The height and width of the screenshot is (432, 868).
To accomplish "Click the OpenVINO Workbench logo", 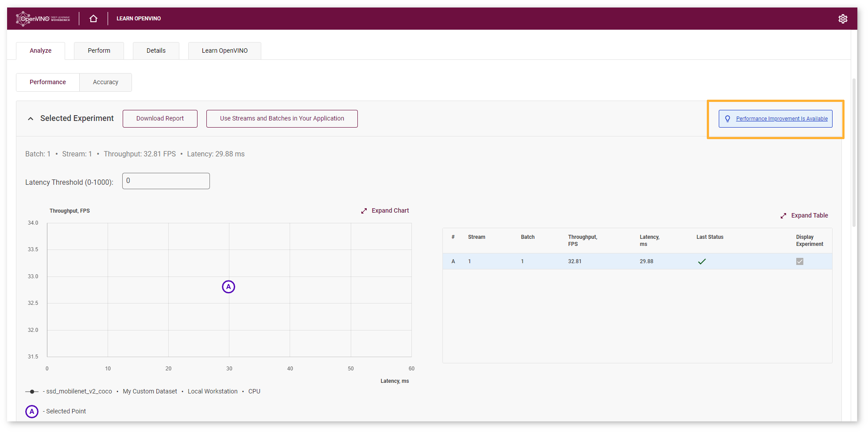I will (x=43, y=19).
